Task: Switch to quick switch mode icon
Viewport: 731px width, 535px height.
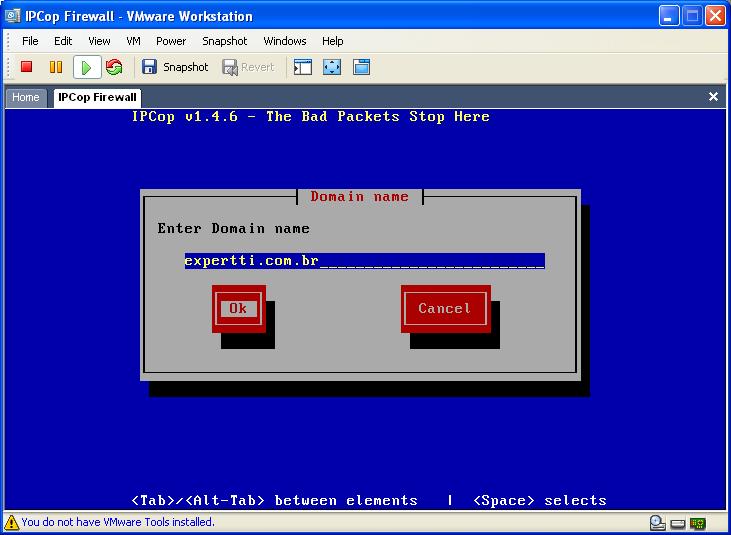Action: coord(361,67)
